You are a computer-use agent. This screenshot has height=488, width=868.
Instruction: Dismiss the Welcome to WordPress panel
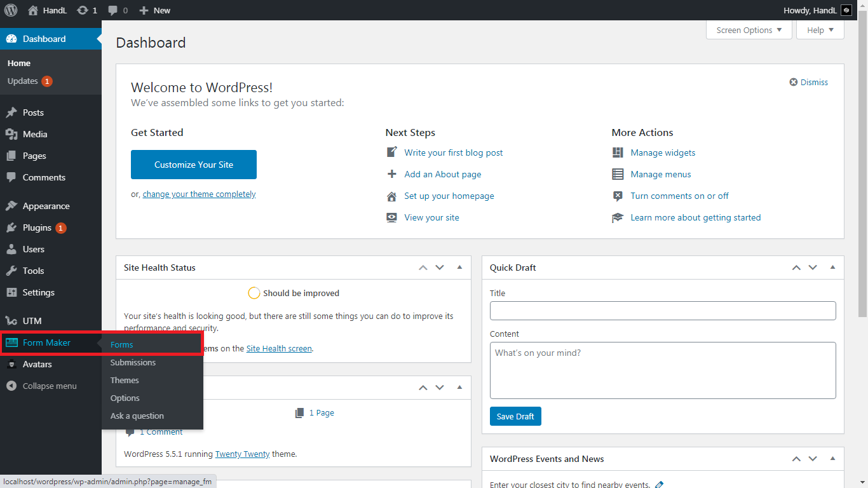809,82
